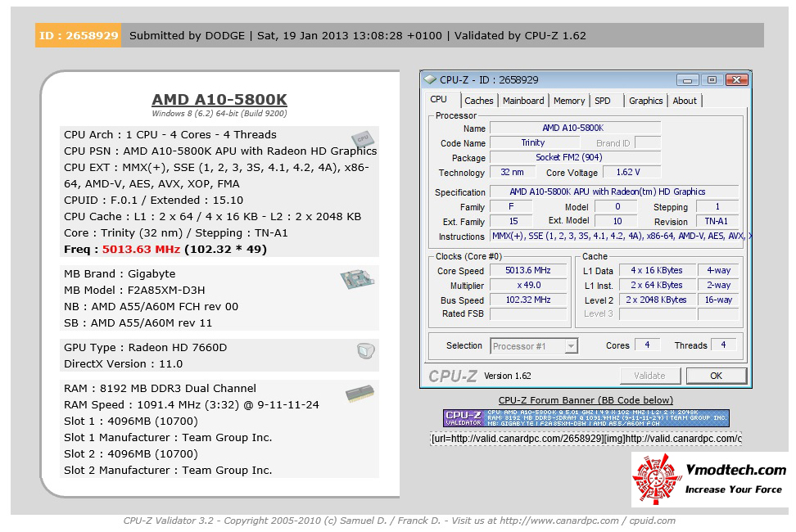Open the Processor #1 selection dropdown

534,346
